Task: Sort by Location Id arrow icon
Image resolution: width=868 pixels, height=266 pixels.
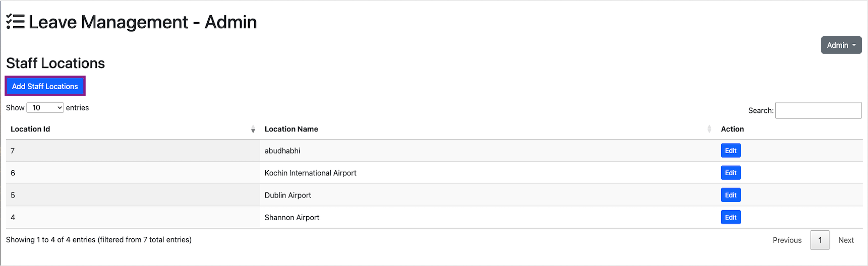Action: coord(253,129)
